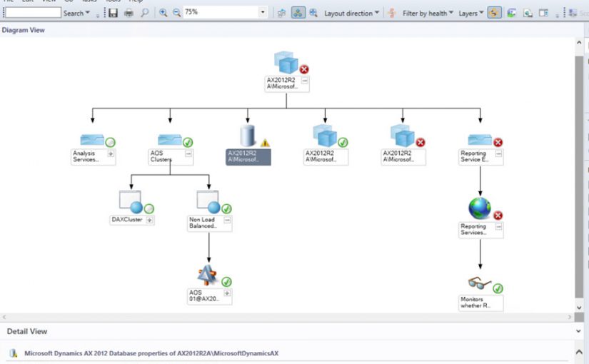Screen dimensions: 589x364
Task: Click the AOS Clusters folder icon
Action: (170, 140)
